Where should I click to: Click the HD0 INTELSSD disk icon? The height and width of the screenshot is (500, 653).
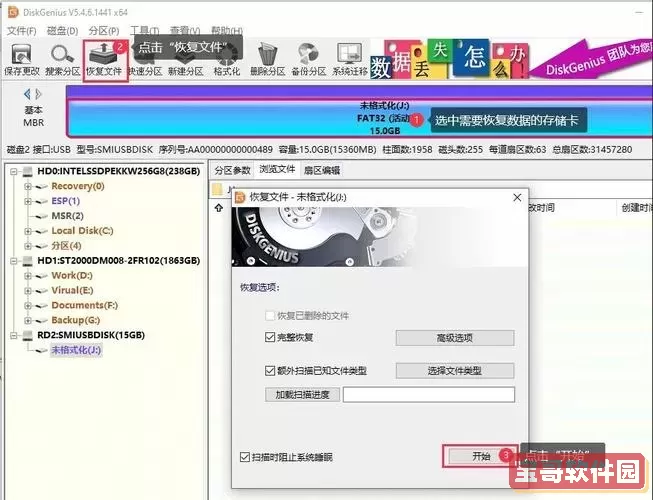(27, 171)
